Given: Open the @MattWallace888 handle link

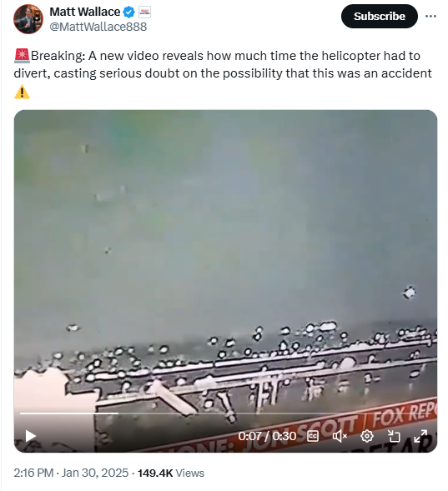Looking at the screenshot, I should click(98, 27).
